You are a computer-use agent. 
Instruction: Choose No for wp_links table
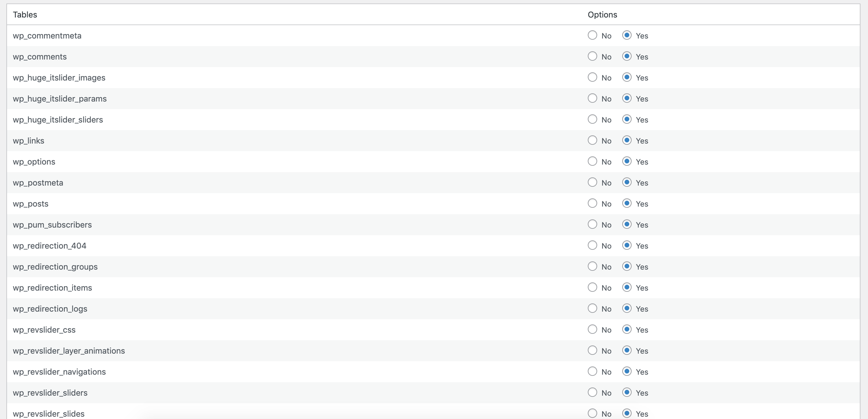(592, 140)
